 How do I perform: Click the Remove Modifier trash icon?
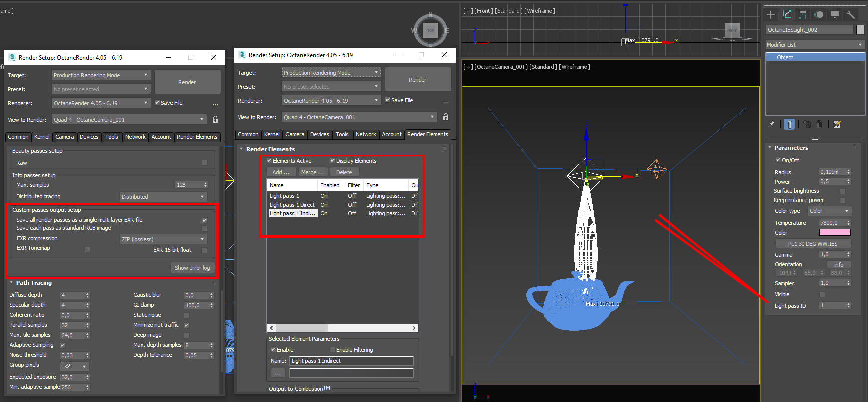coord(819,124)
